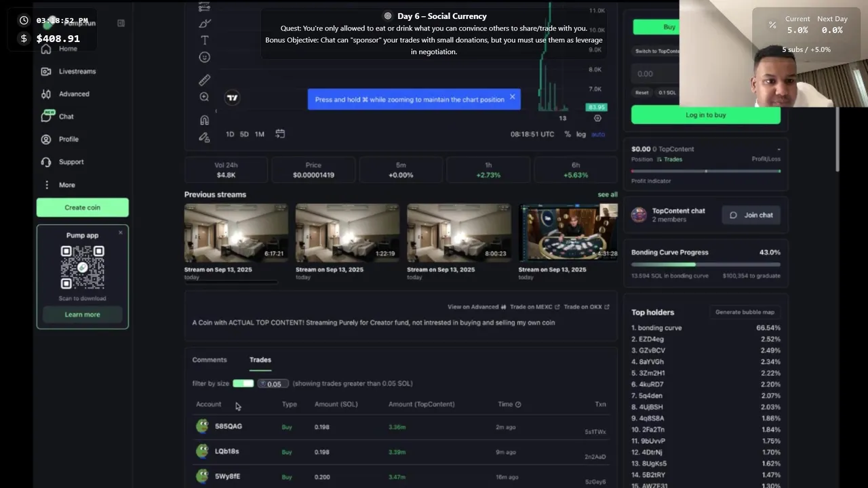Screen dimensions: 868x488
Task: Select the Measure ruler tool
Action: 204,80
